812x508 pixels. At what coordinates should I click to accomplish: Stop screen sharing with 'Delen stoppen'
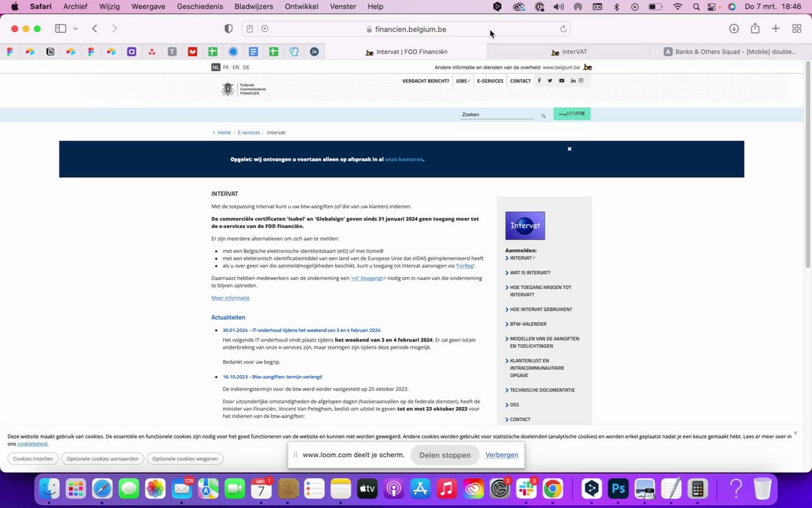click(x=445, y=455)
